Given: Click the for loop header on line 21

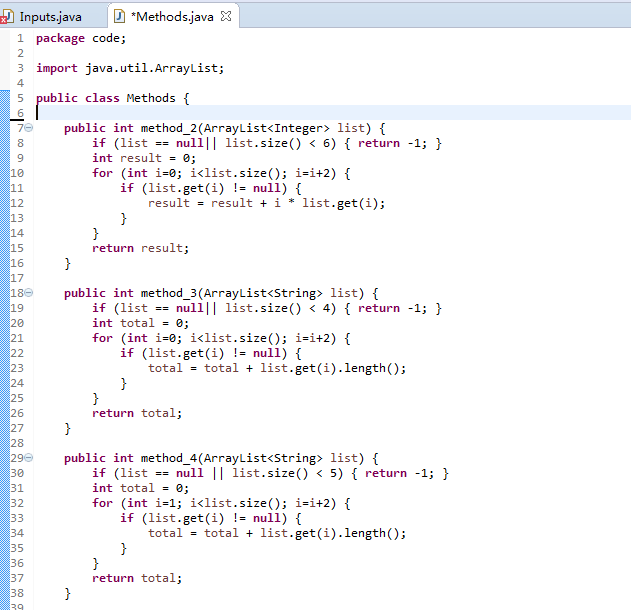Looking at the screenshot, I should tap(221, 338).
